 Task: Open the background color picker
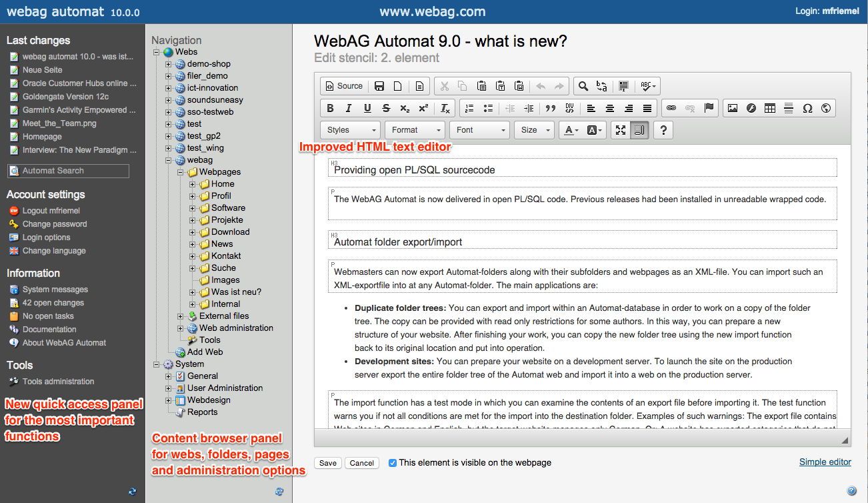[595, 130]
